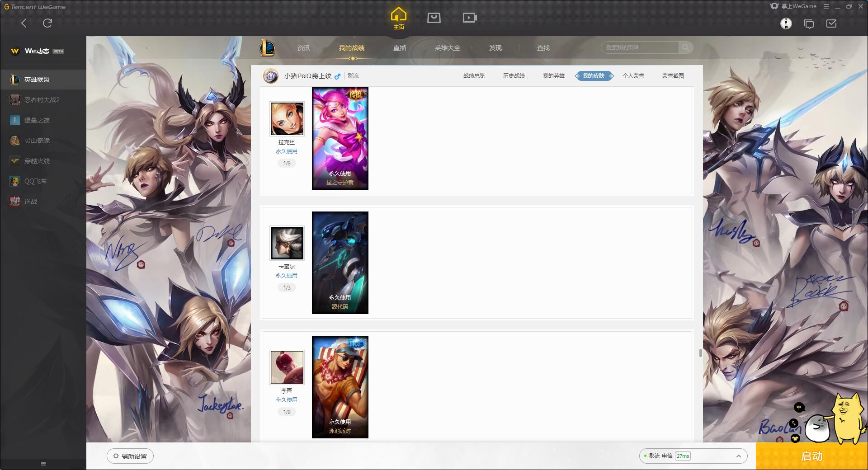This screenshot has height=470, width=868.
Task: Click the summoner name 小猪PeiQi身上纹
Action: 308,76
